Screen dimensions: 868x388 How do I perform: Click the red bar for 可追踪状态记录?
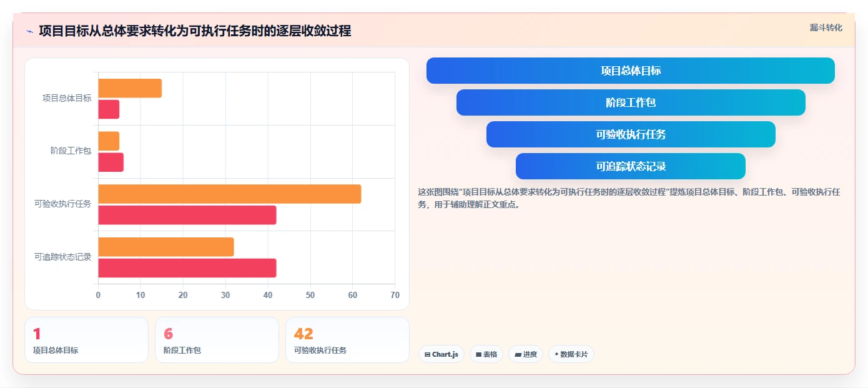(187, 268)
